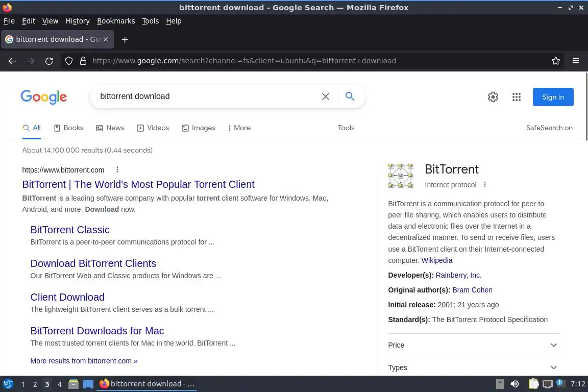Image resolution: width=588 pixels, height=392 pixels.
Task: Open the BitTorrent Classic link
Action: pos(70,230)
